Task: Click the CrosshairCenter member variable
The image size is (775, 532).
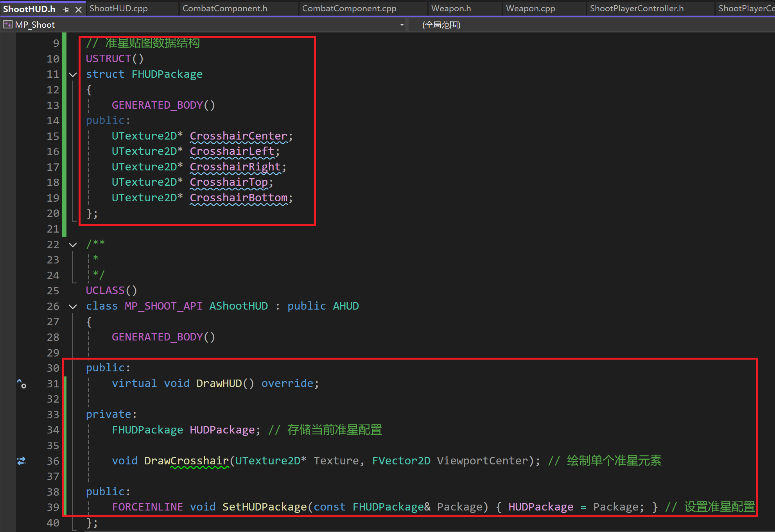Action: (x=239, y=136)
